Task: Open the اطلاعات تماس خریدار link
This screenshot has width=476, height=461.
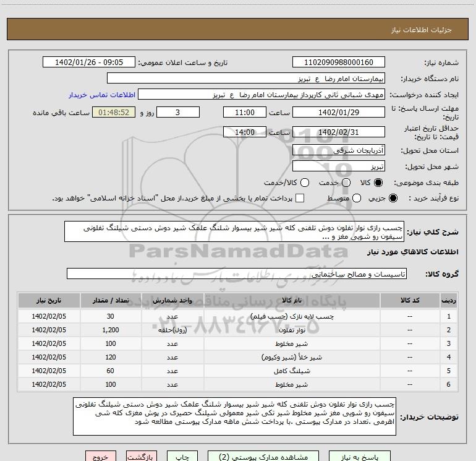Action: (x=102, y=95)
